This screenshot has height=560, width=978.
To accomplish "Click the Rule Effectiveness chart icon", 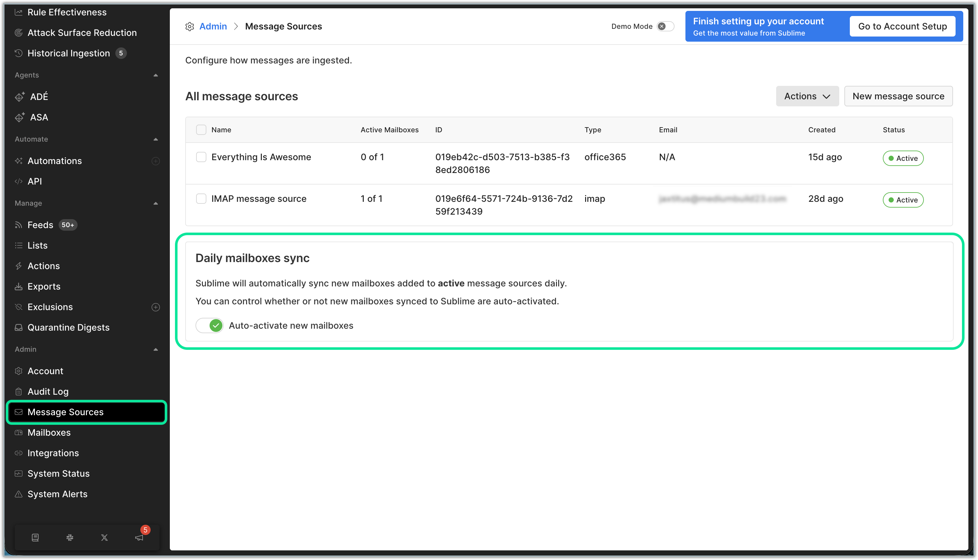I will click(19, 12).
